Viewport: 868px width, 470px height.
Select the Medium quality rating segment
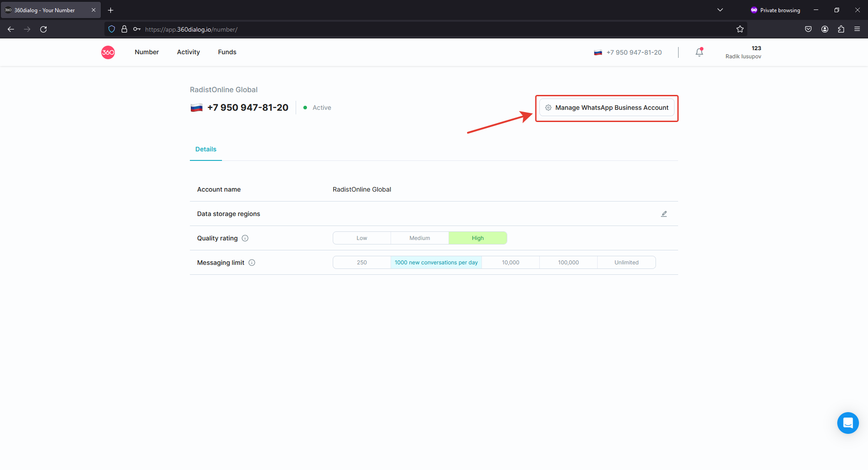[x=420, y=238]
